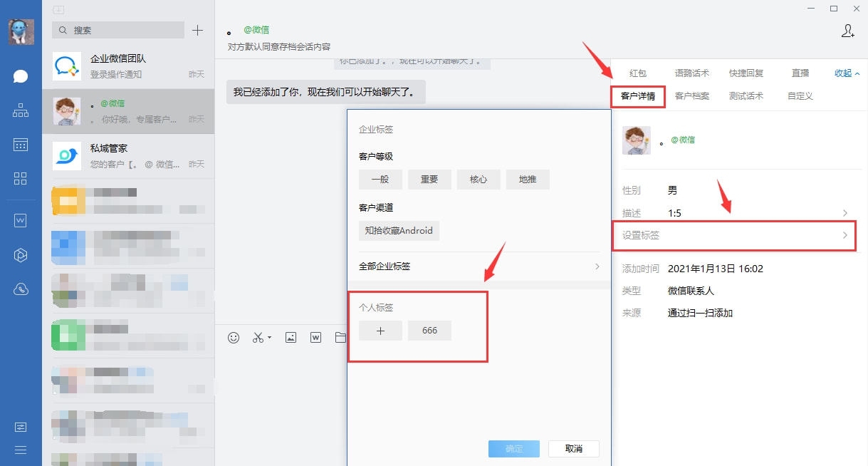
Task: Open the emoji picker in chat toolbar
Action: pos(234,338)
